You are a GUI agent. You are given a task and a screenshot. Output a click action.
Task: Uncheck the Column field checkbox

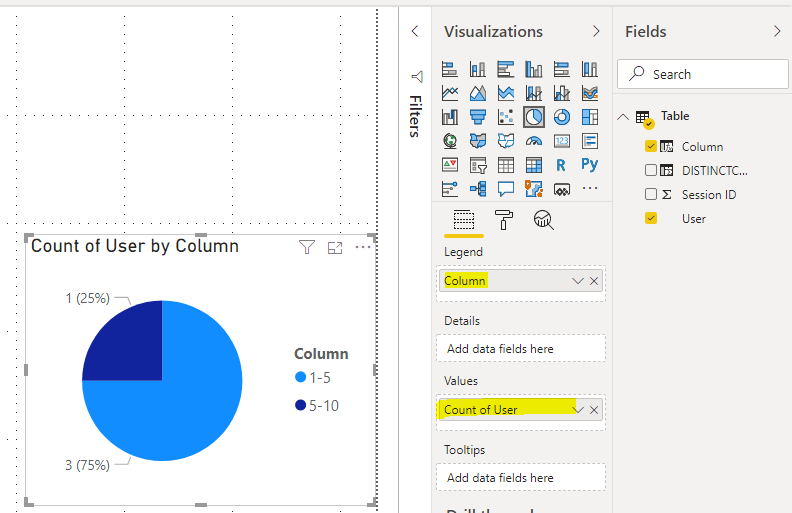tap(651, 146)
